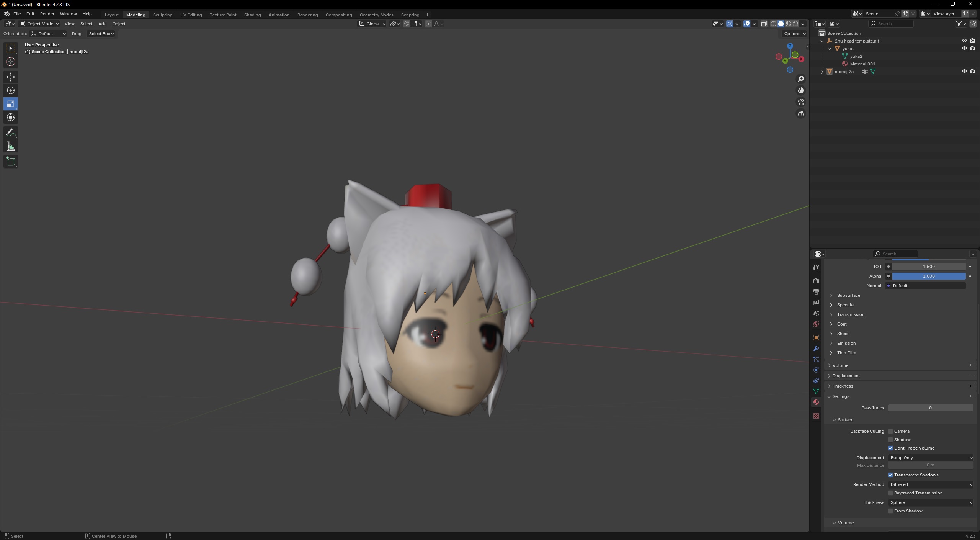The width and height of the screenshot is (980, 540).
Task: Disable Transparent Shadows checkbox
Action: pyautogui.click(x=890, y=475)
